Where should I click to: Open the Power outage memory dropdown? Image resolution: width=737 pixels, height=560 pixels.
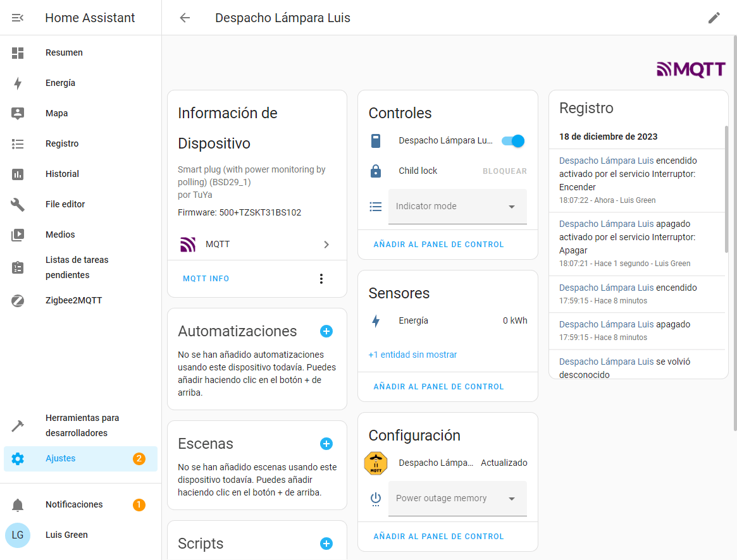click(x=457, y=499)
